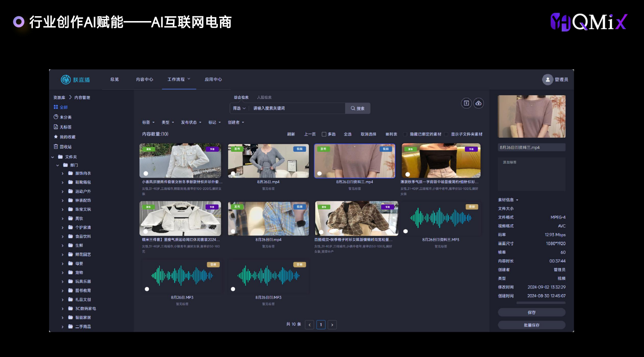Click the 食品饮料 folder icon
The width and height of the screenshot is (644, 357).
pos(70,236)
